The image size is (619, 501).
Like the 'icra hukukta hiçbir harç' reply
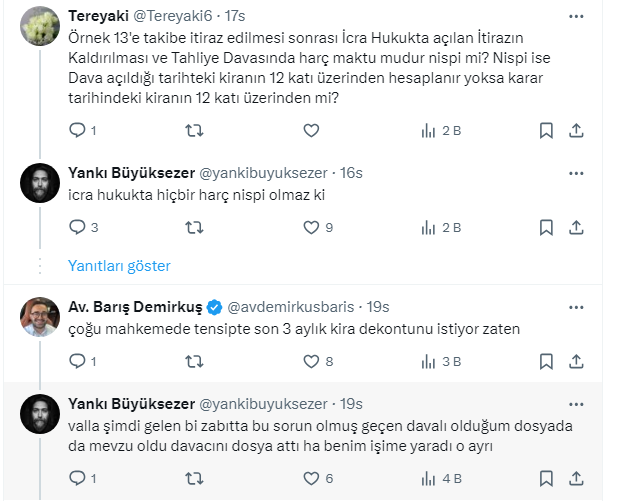(310, 227)
